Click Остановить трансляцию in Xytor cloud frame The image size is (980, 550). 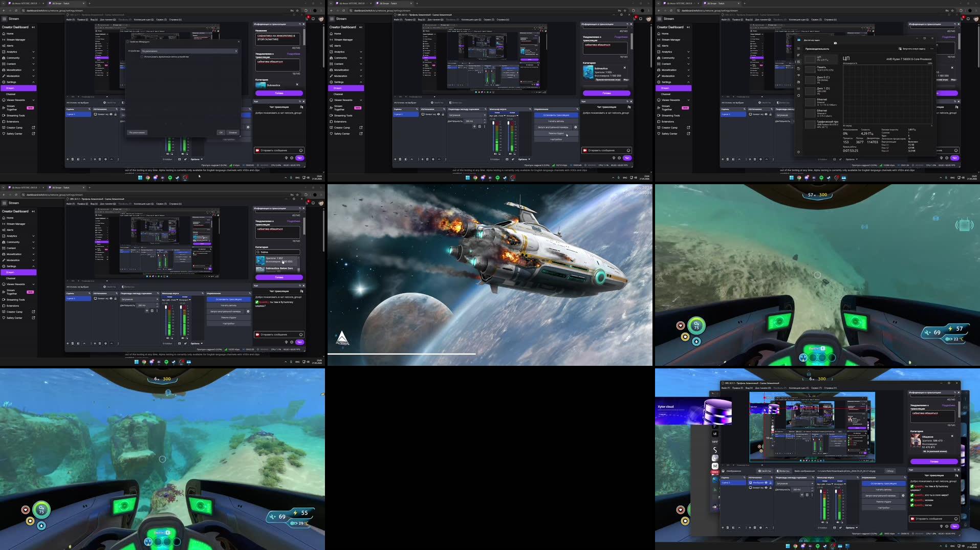point(884,483)
